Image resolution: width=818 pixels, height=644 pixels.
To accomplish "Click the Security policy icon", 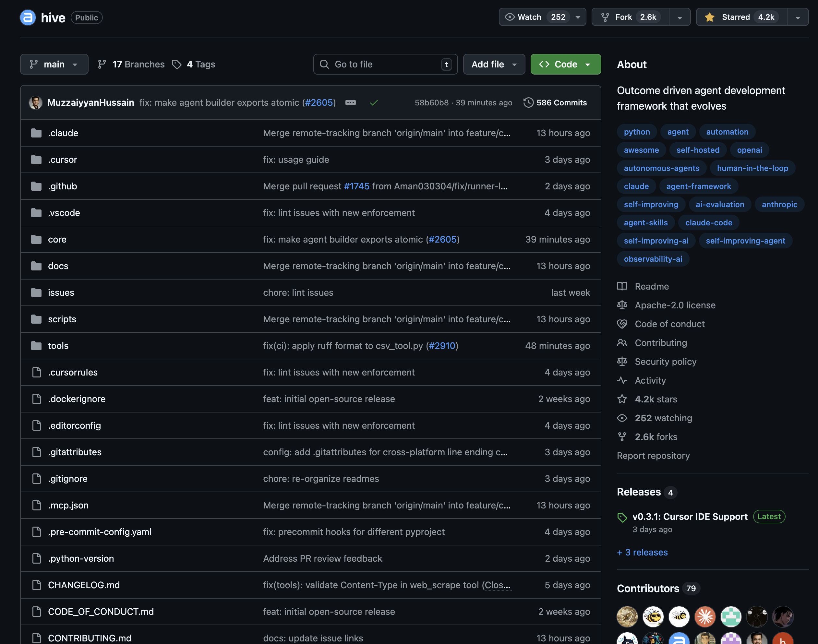I will [x=622, y=362].
